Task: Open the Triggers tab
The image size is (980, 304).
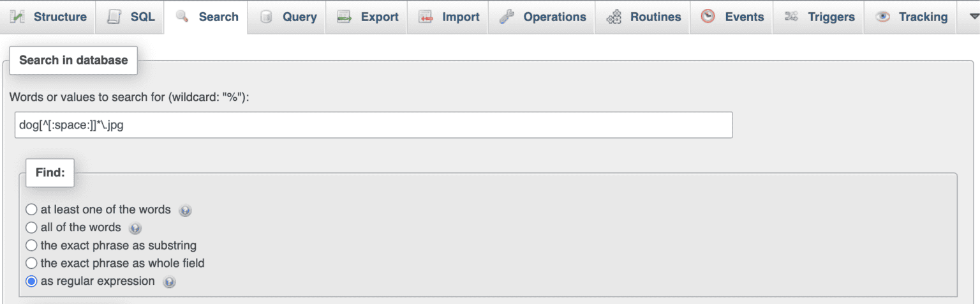Action: coord(819,17)
